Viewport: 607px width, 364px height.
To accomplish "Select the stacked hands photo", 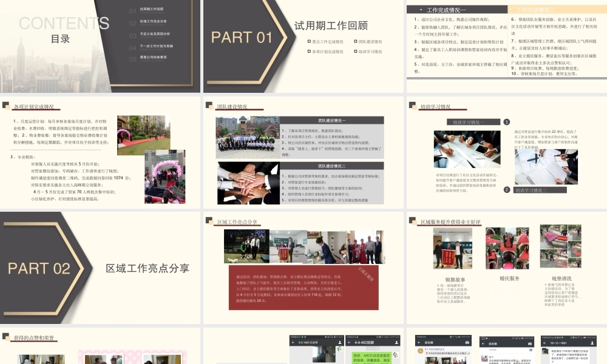I will click(x=248, y=183).
